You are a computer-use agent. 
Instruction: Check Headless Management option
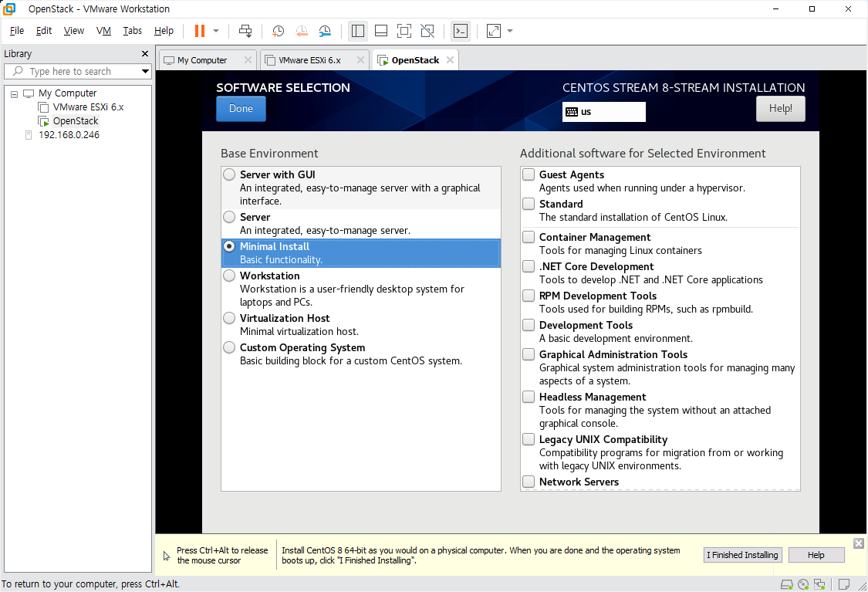point(529,397)
